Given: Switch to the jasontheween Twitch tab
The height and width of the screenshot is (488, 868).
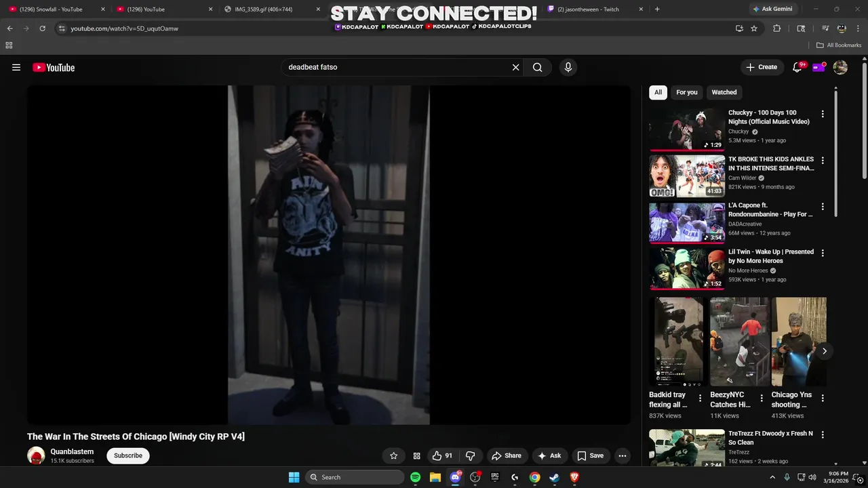Looking at the screenshot, I should 593,9.
